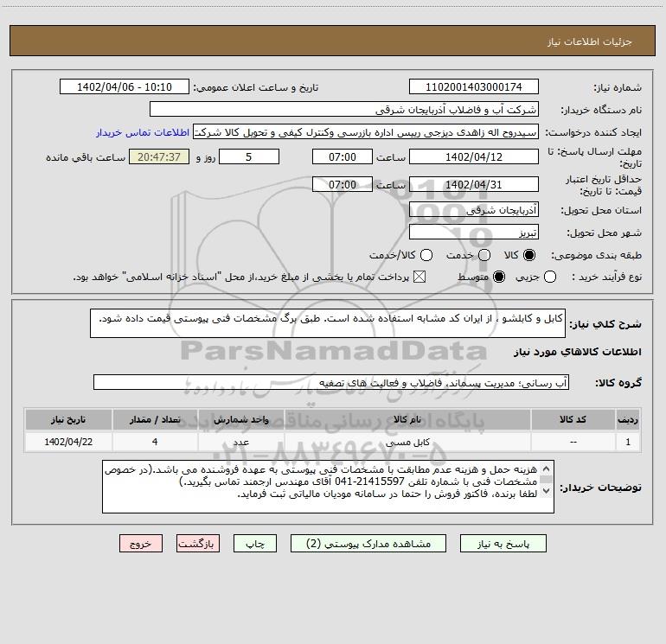Click the goods group field آب رسانی
This screenshot has width=666, height=644.
331,382
